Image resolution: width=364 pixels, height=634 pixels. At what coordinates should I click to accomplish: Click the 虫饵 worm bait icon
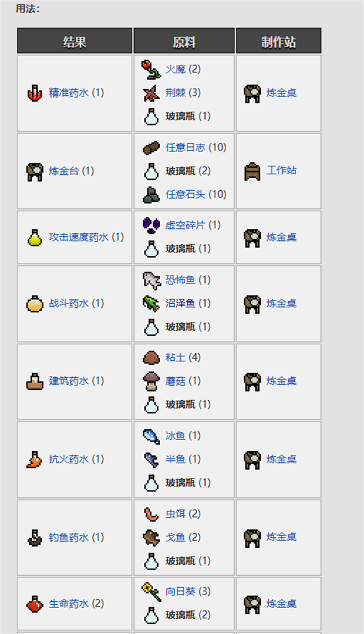click(151, 514)
